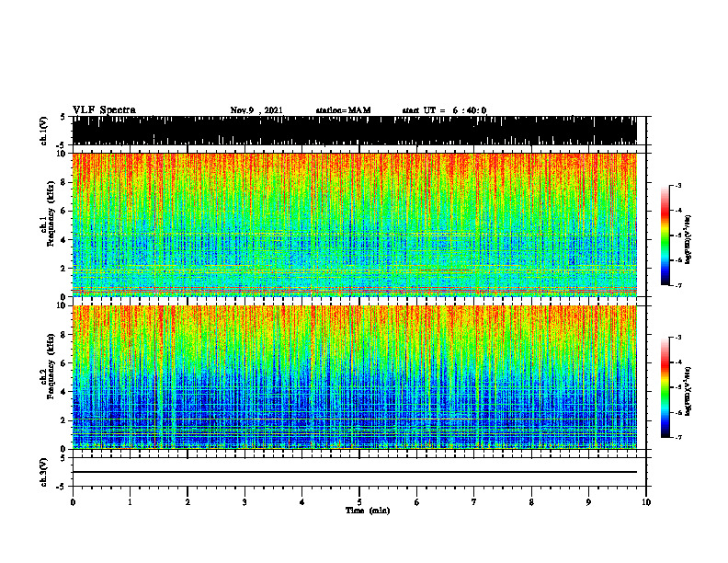Select the "start UT = 6 :40: 0" text
The height and width of the screenshot is (563, 728).
point(444,110)
